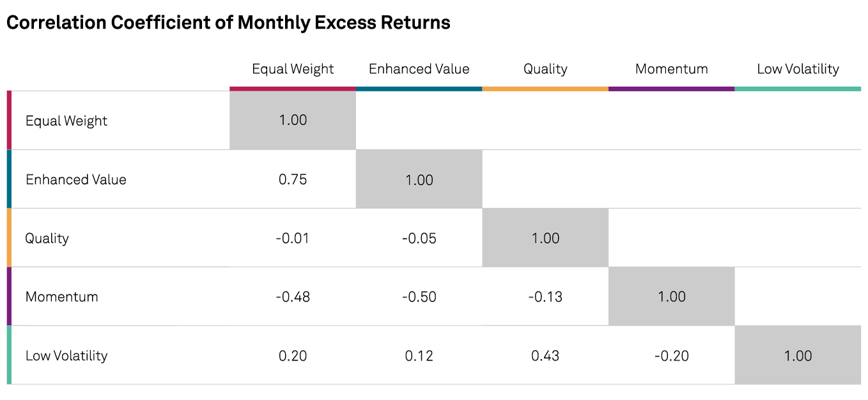Click the -0.48 correlation value

click(293, 297)
